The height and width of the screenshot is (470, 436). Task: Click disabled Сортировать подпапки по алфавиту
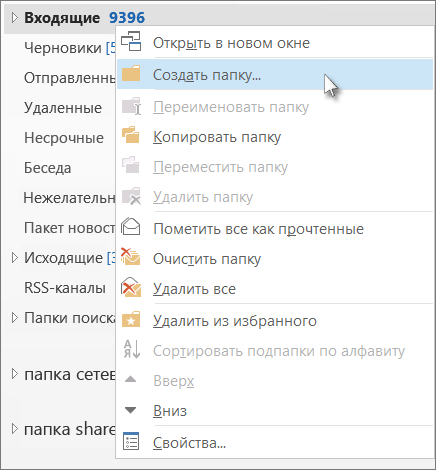[275, 351]
